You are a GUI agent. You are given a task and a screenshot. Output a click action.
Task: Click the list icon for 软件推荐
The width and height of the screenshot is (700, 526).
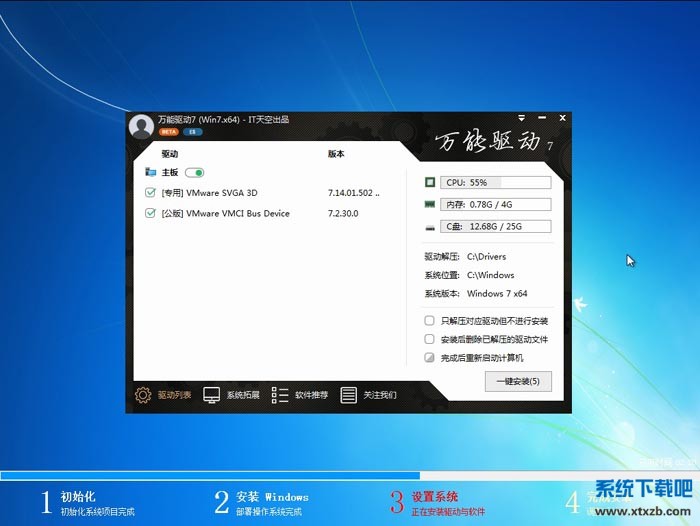(280, 395)
